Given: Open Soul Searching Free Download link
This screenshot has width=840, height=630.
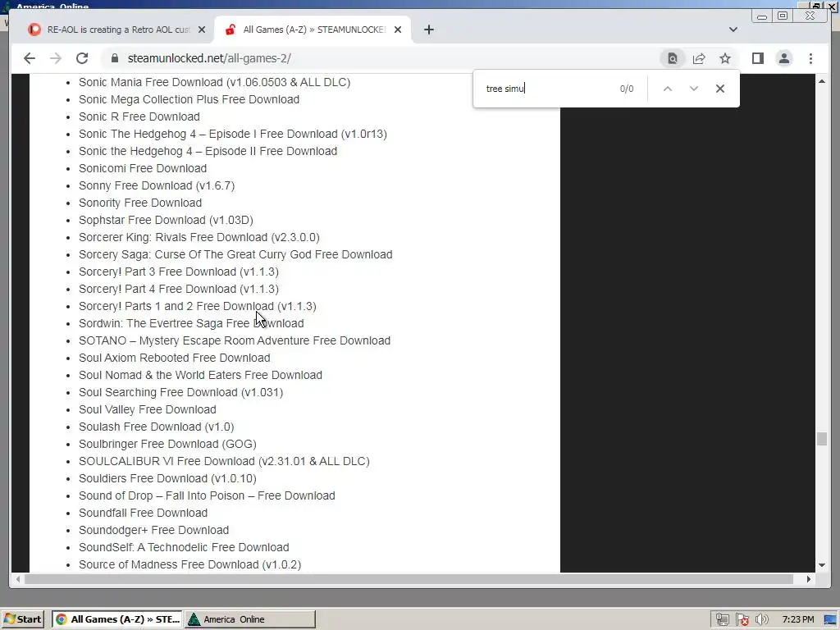Looking at the screenshot, I should pos(180,391).
